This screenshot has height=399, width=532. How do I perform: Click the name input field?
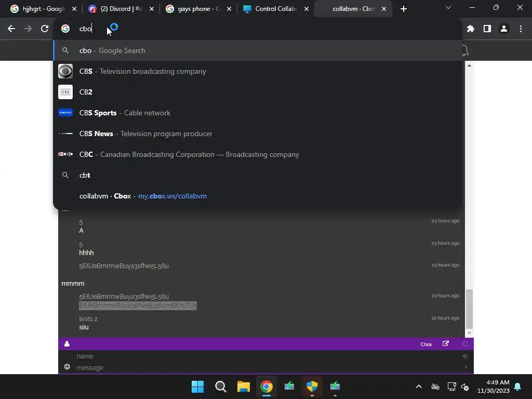click(x=267, y=356)
